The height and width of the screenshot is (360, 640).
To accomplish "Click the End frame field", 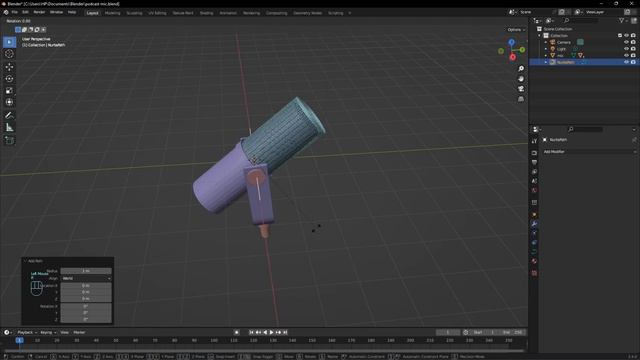I will 512,332.
